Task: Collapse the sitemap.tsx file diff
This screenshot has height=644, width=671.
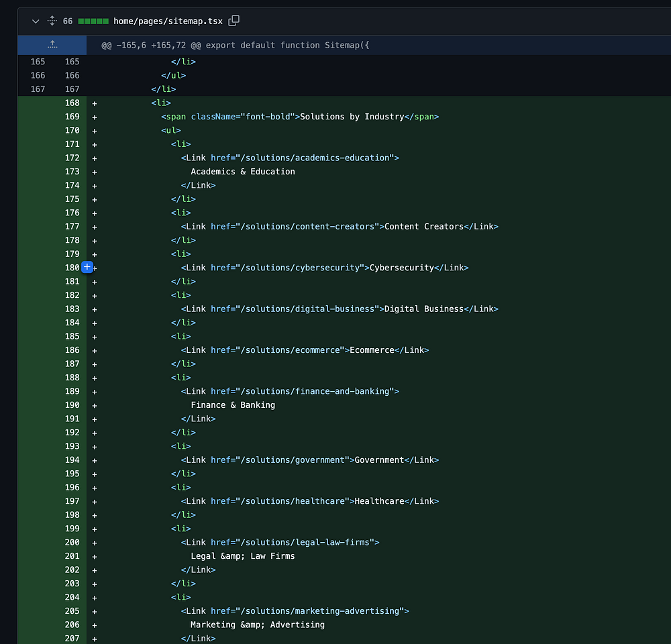Action: point(36,21)
